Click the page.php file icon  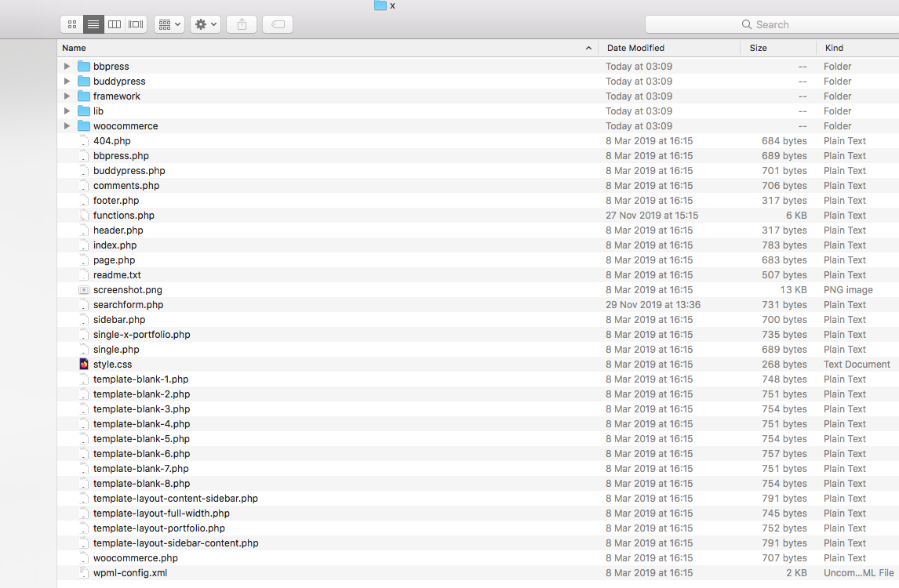point(84,260)
